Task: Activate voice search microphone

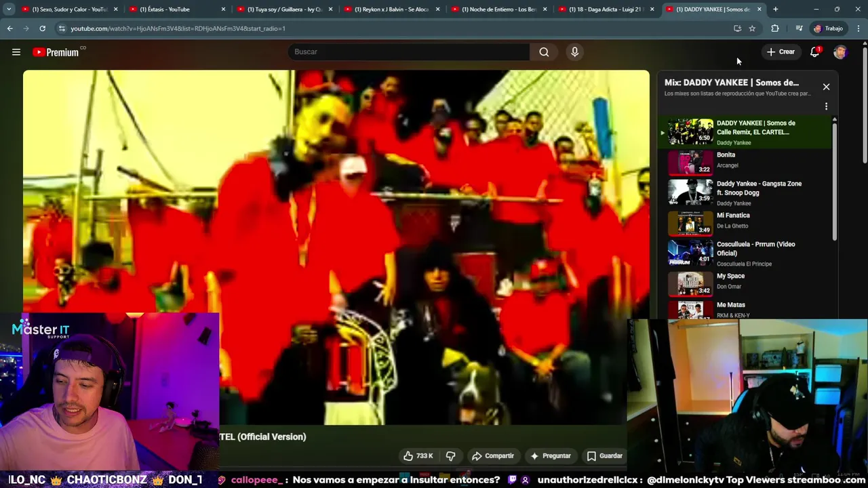Action: pyautogui.click(x=574, y=52)
